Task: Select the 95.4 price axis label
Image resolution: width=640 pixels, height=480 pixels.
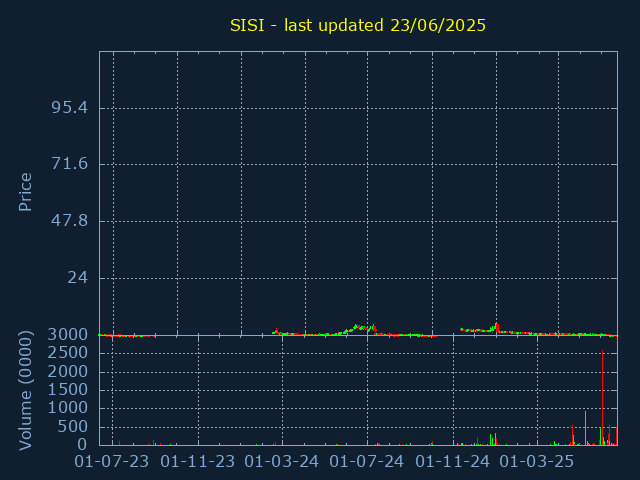Action: tap(69, 108)
